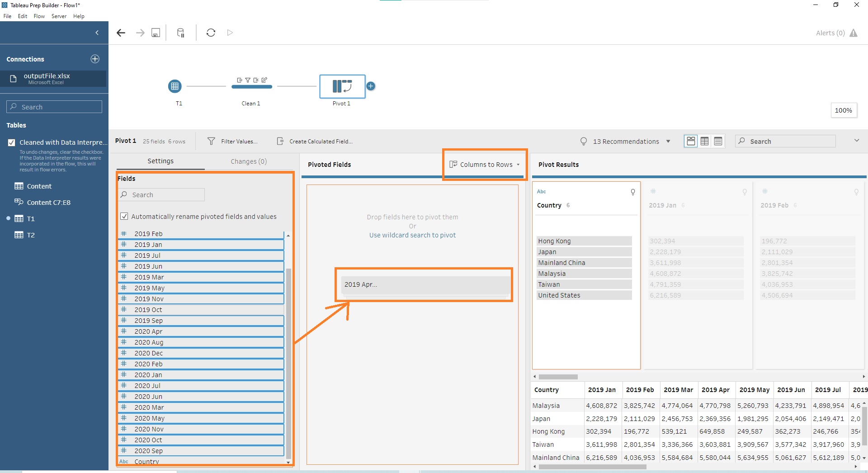Click the Country field Abc type icon

pyautogui.click(x=542, y=192)
